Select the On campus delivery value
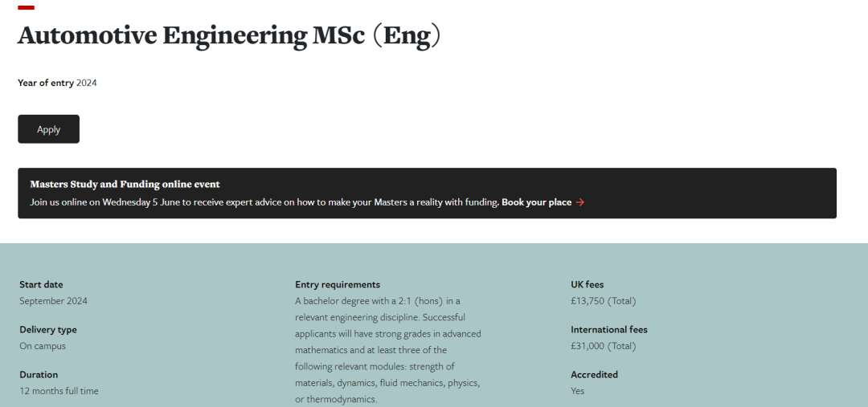Image resolution: width=868 pixels, height=407 pixels. [x=43, y=346]
